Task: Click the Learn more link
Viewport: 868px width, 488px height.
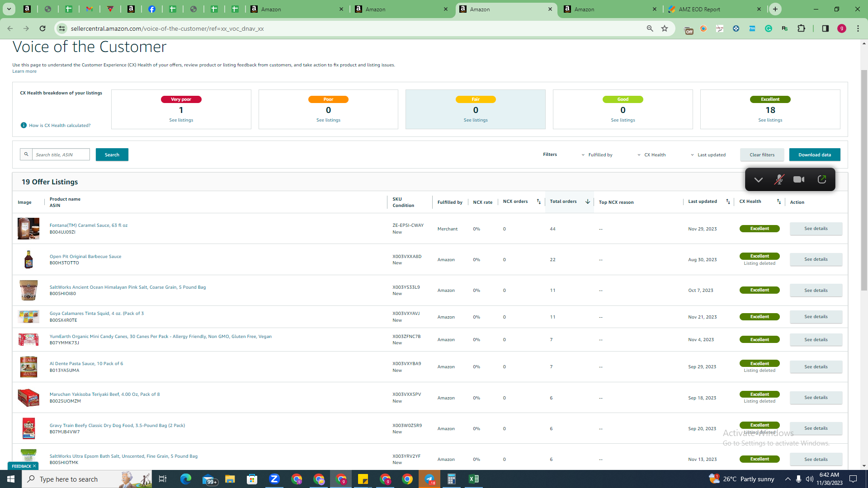Action: [x=24, y=71]
